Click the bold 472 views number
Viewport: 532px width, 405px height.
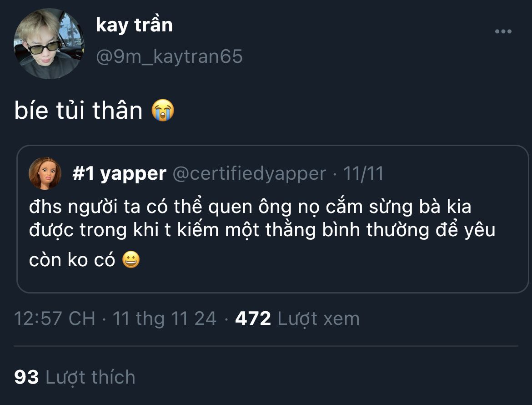pos(253,319)
